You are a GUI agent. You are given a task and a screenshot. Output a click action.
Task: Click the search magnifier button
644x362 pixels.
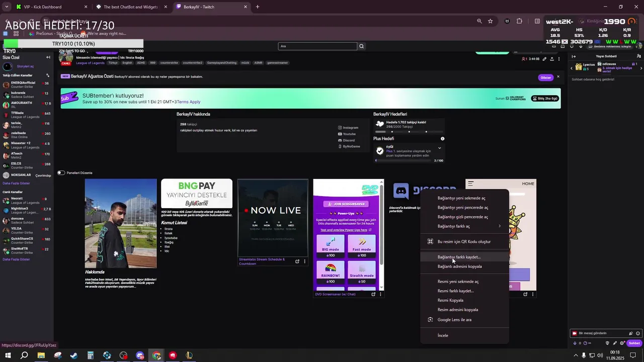(361, 46)
